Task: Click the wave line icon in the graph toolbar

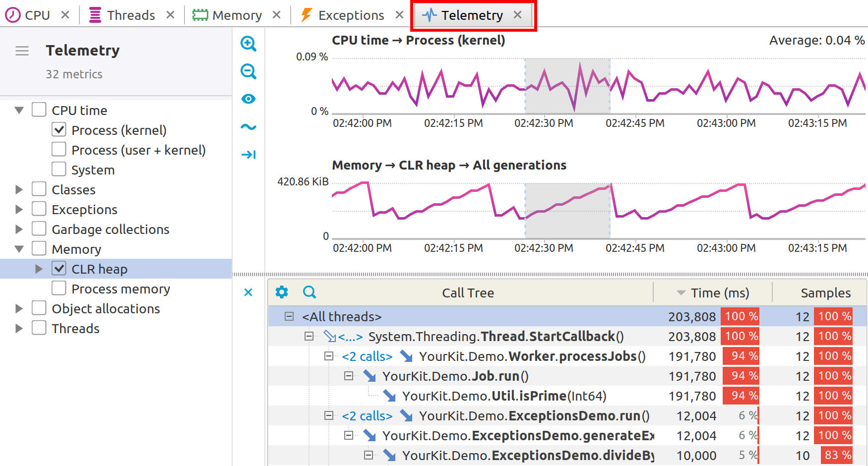Action: pos(248,127)
